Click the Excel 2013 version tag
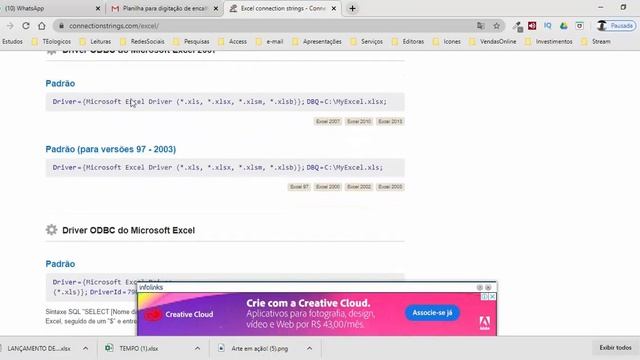Image resolution: width=640 pixels, height=360 pixels. click(x=390, y=121)
